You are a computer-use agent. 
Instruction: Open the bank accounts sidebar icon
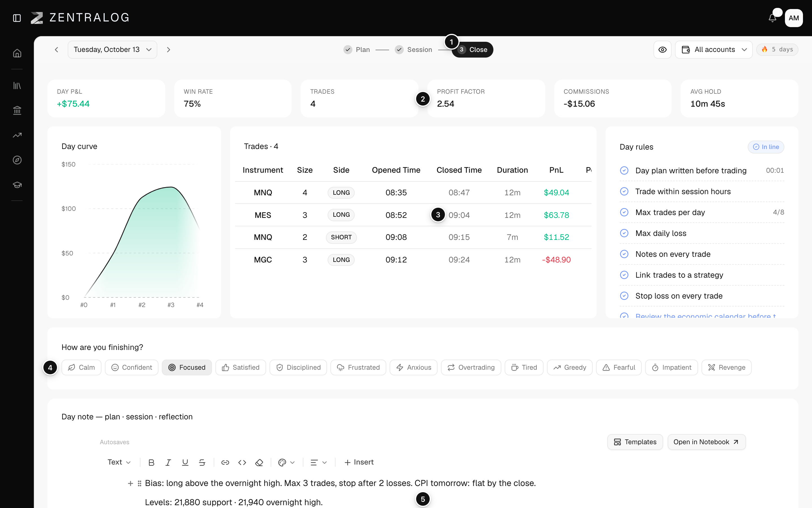(17, 110)
